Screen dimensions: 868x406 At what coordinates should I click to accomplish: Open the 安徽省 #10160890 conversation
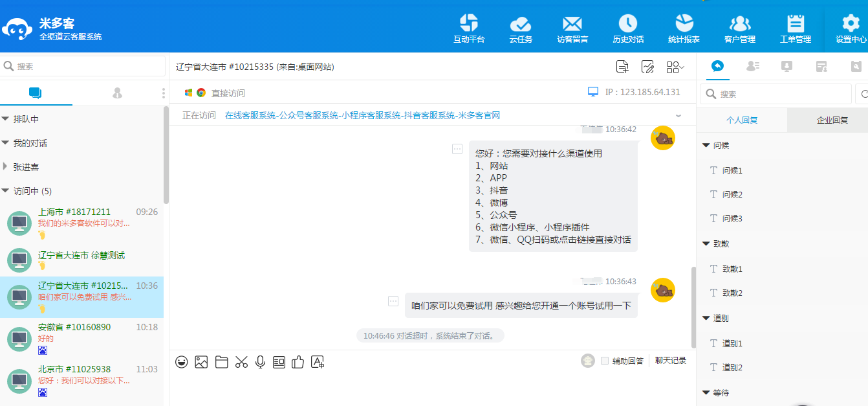click(x=81, y=339)
